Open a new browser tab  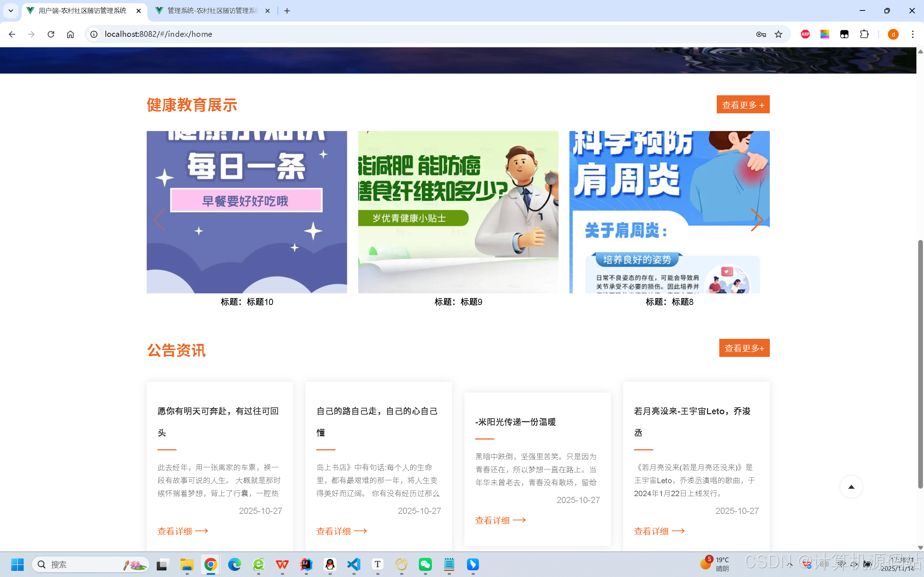[287, 11]
